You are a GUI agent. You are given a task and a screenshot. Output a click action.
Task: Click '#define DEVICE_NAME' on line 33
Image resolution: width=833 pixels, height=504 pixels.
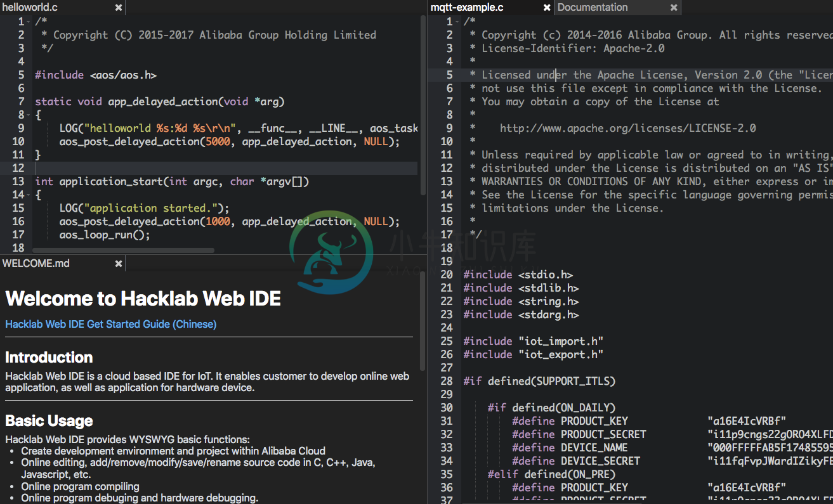tap(570, 448)
